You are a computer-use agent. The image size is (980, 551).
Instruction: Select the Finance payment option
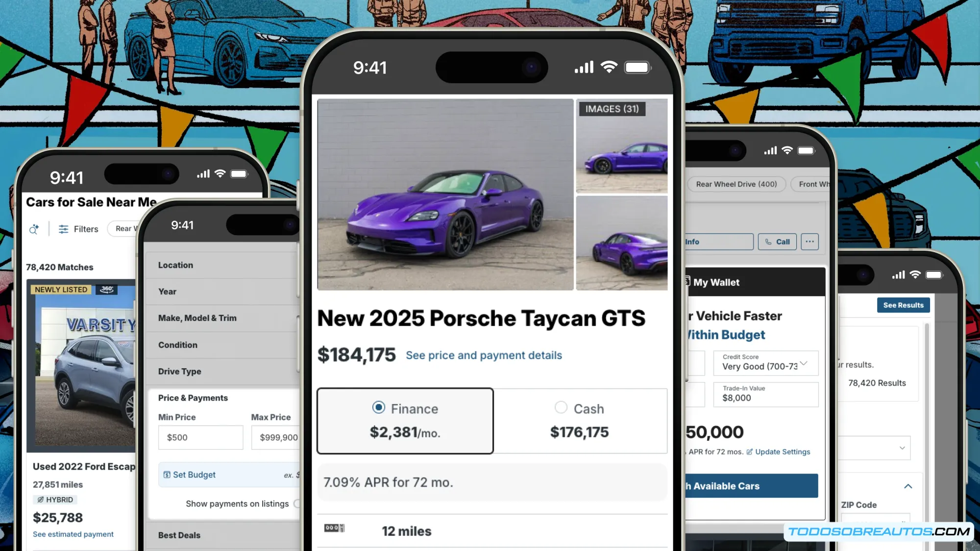(x=405, y=421)
